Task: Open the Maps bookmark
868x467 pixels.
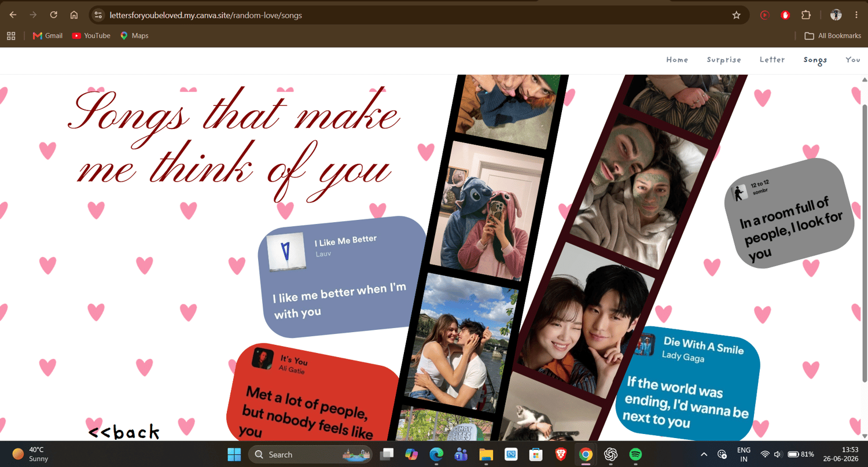Action: [134, 36]
